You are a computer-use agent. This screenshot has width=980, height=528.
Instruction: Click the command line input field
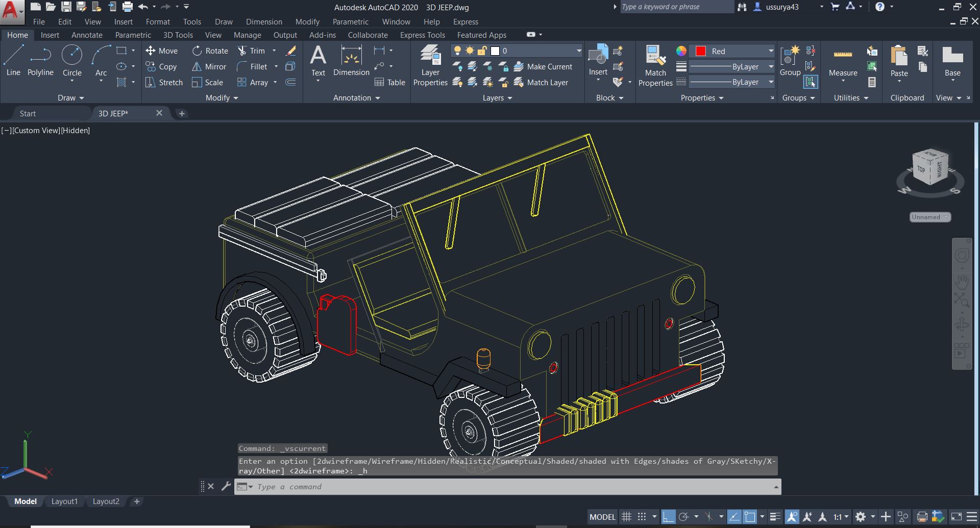click(x=507, y=486)
